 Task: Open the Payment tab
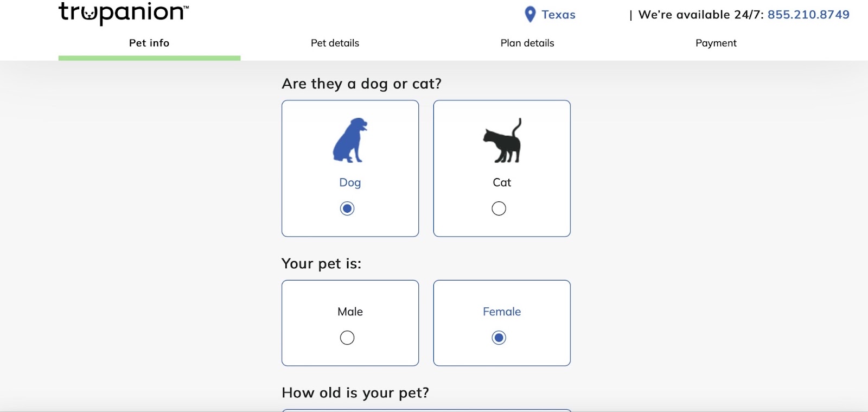click(716, 43)
